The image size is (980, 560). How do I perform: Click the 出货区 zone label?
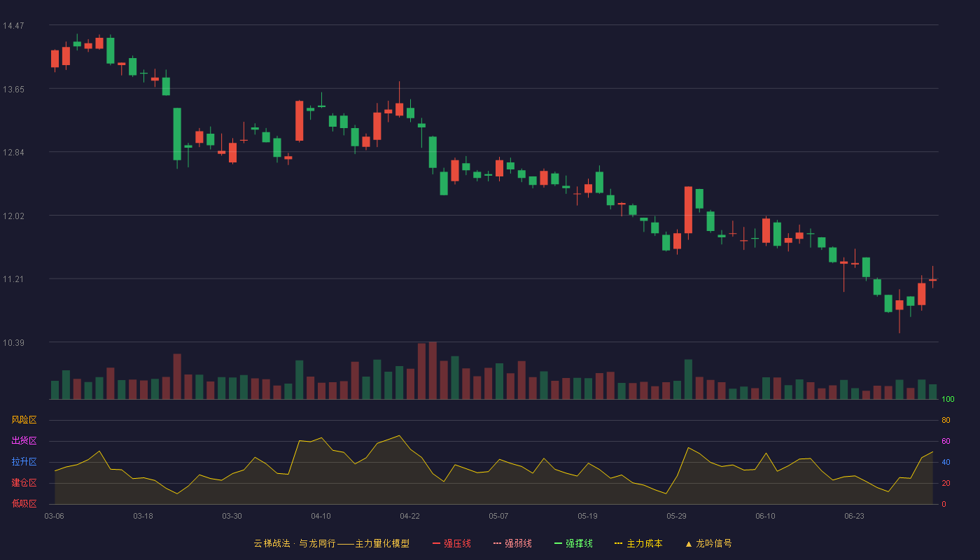[24, 441]
